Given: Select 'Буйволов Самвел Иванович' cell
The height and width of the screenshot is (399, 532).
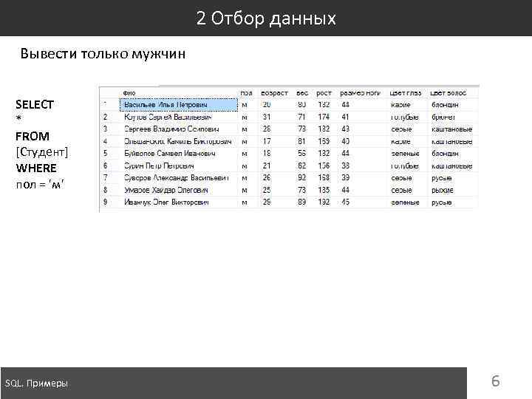Looking at the screenshot, I should pyautogui.click(x=170, y=154).
